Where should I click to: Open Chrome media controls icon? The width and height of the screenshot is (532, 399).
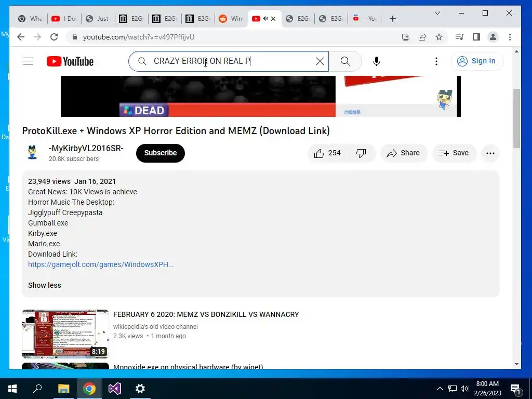click(x=459, y=37)
